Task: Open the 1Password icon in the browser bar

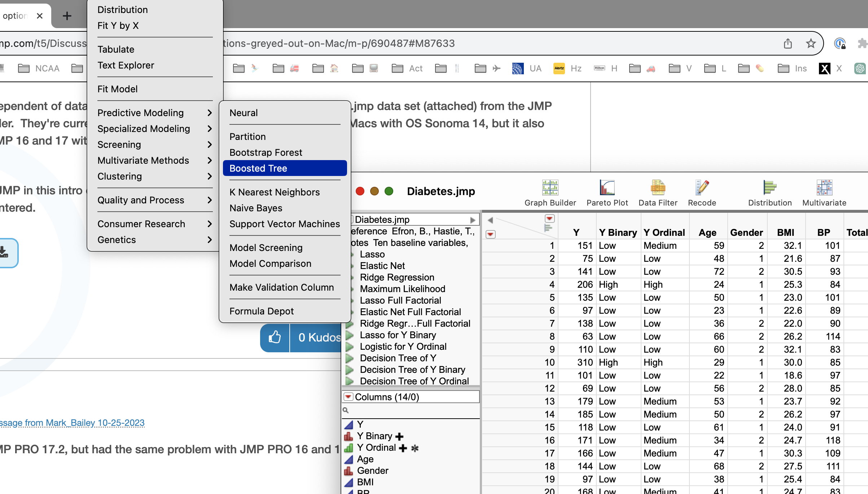Action: pyautogui.click(x=840, y=43)
